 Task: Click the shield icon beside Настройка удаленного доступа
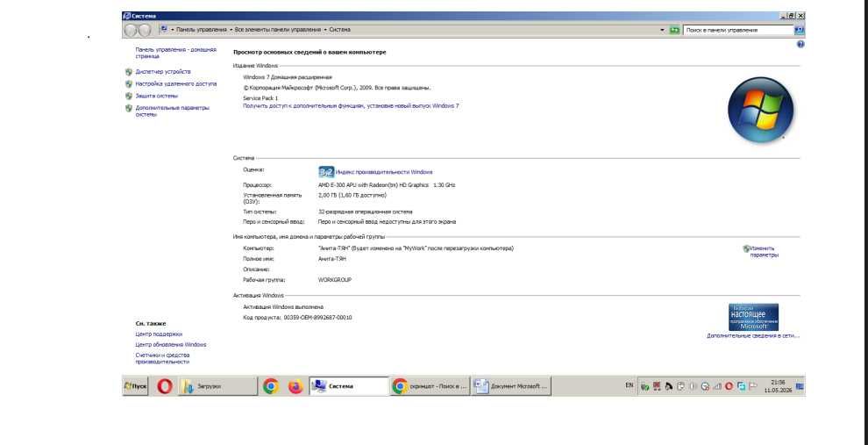128,84
